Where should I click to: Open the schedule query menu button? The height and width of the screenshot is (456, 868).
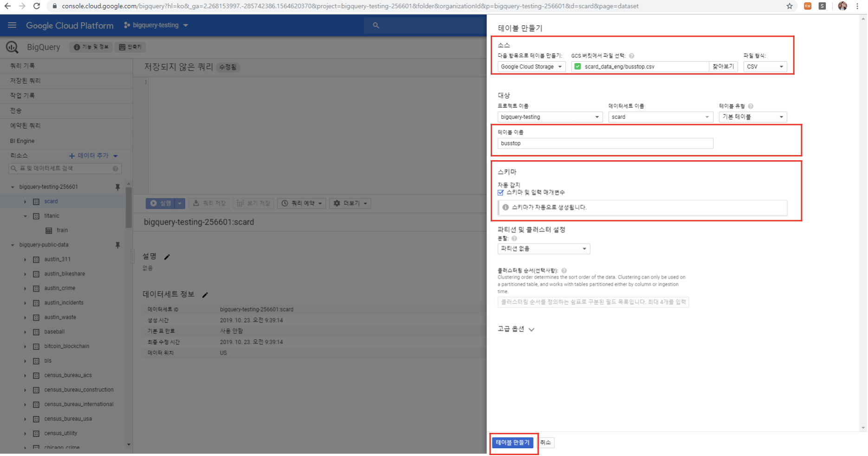(302, 203)
